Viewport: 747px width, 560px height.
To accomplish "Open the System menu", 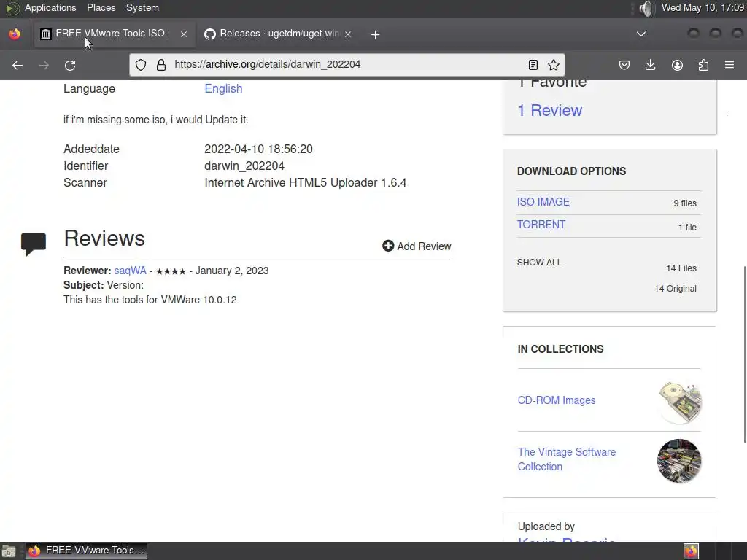I will pos(142,7).
